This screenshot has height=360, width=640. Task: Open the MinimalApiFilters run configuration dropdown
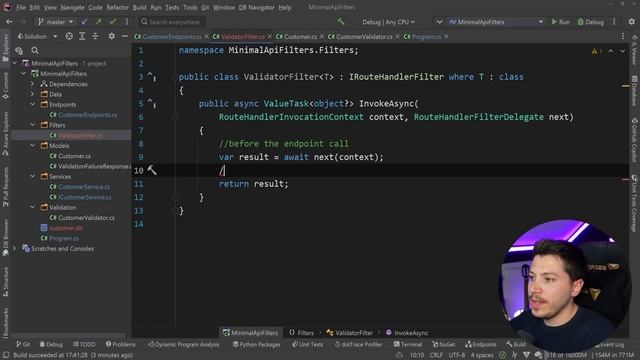[496, 22]
